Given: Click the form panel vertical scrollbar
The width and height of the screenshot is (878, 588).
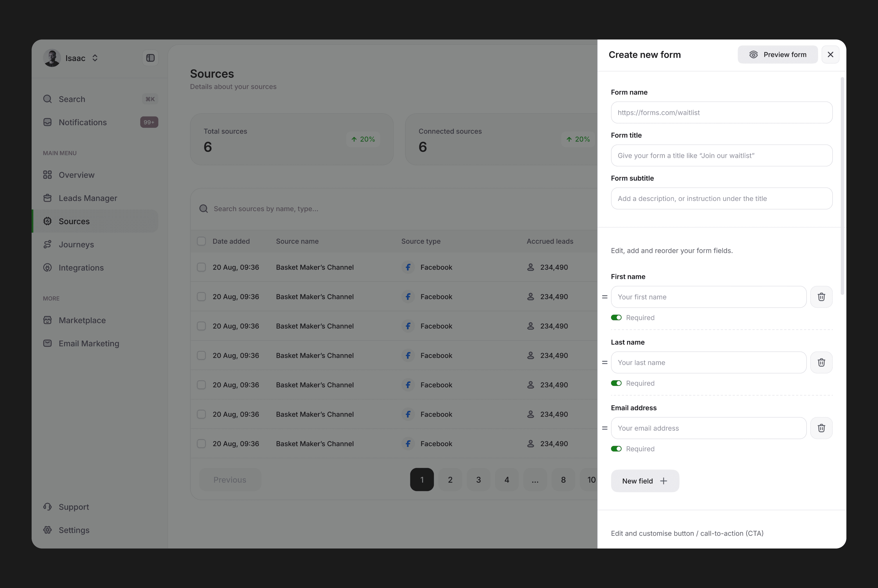Looking at the screenshot, I should (842, 186).
